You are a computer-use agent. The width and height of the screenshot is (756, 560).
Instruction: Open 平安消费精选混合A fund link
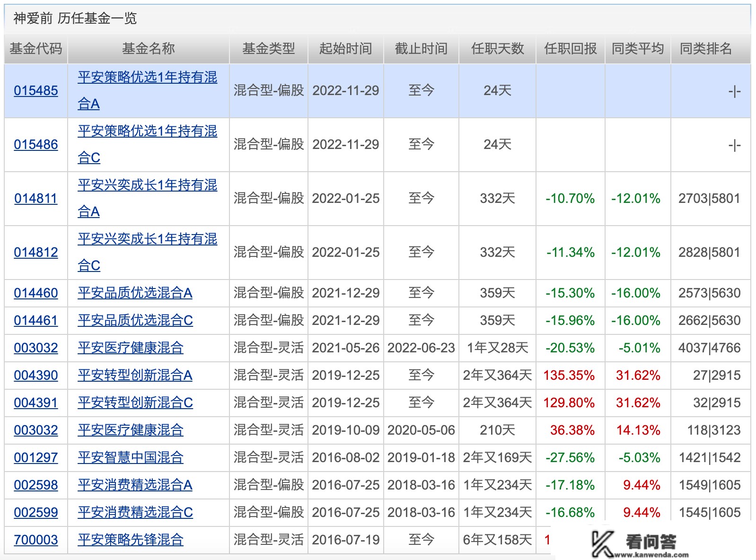(135, 485)
